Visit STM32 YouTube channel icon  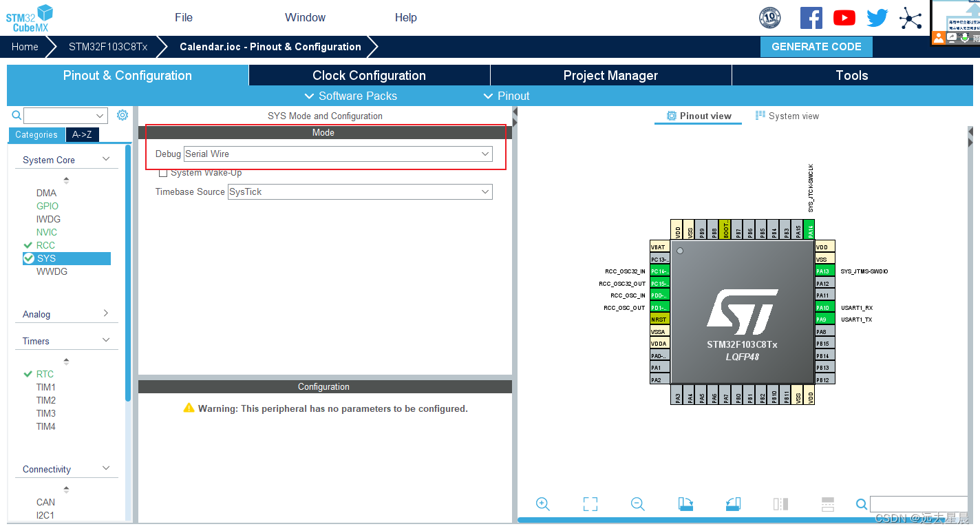[x=844, y=18]
